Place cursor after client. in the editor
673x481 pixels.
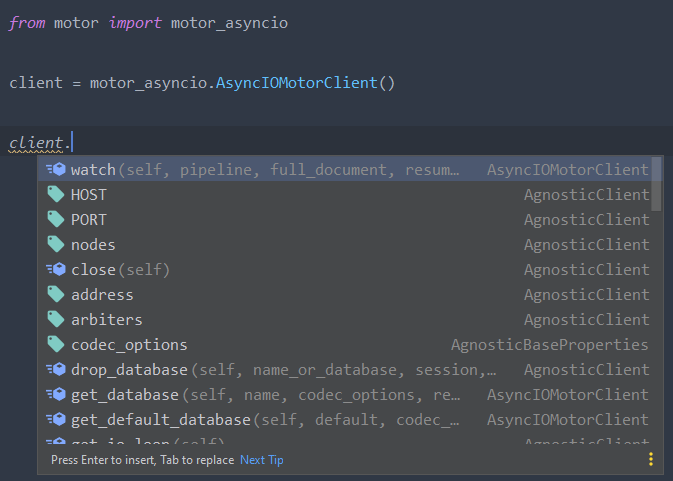coord(72,142)
